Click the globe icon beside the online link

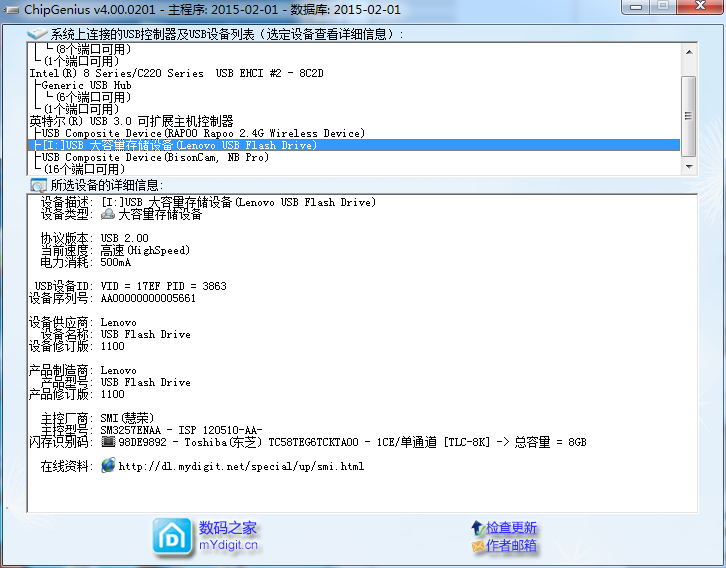point(108,465)
